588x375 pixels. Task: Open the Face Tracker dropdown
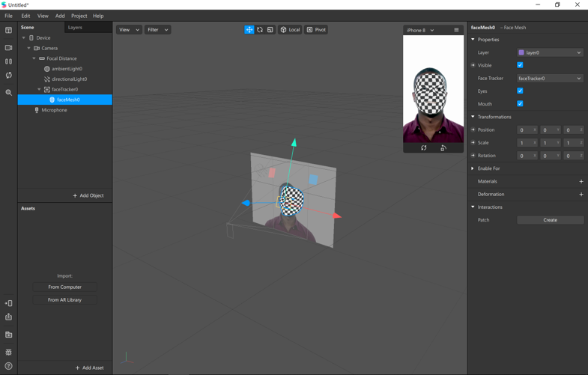tap(550, 79)
